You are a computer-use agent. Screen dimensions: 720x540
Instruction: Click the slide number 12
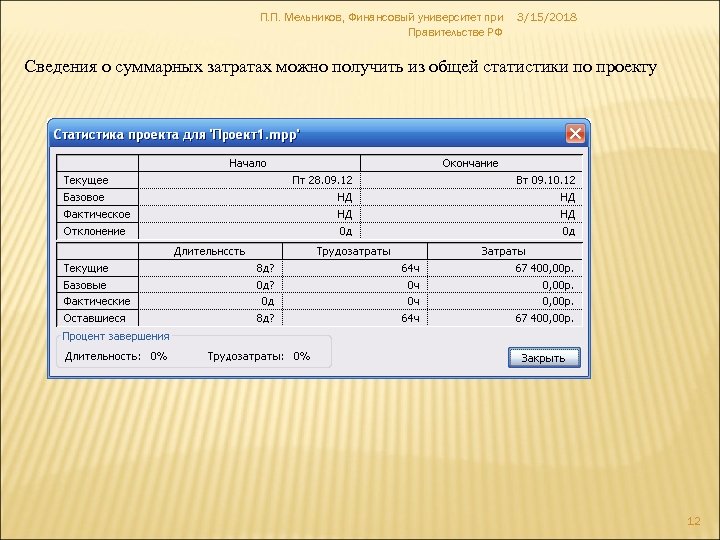(x=694, y=521)
